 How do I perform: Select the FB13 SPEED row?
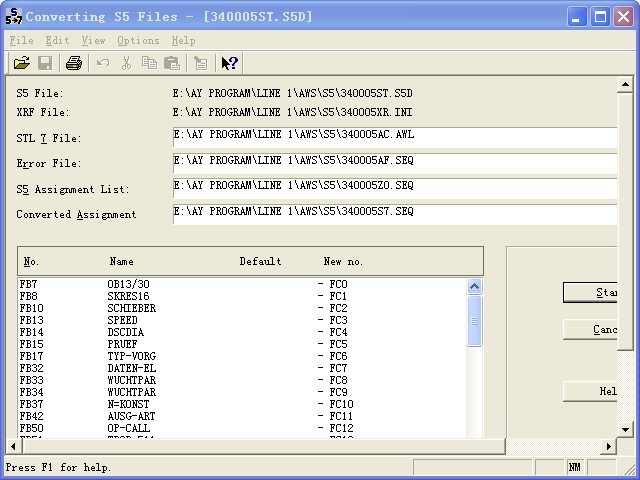pyautogui.click(x=242, y=320)
